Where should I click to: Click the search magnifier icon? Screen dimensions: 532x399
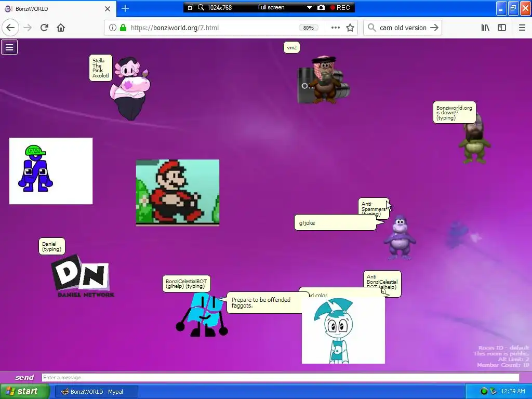(371, 28)
